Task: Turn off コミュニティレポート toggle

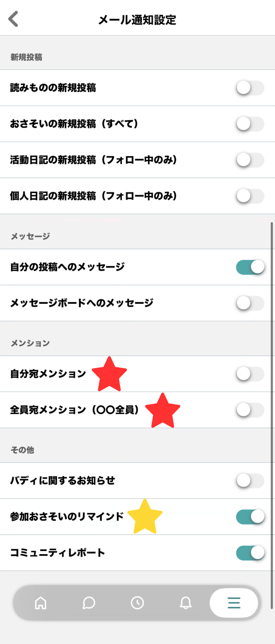Action: [x=250, y=553]
